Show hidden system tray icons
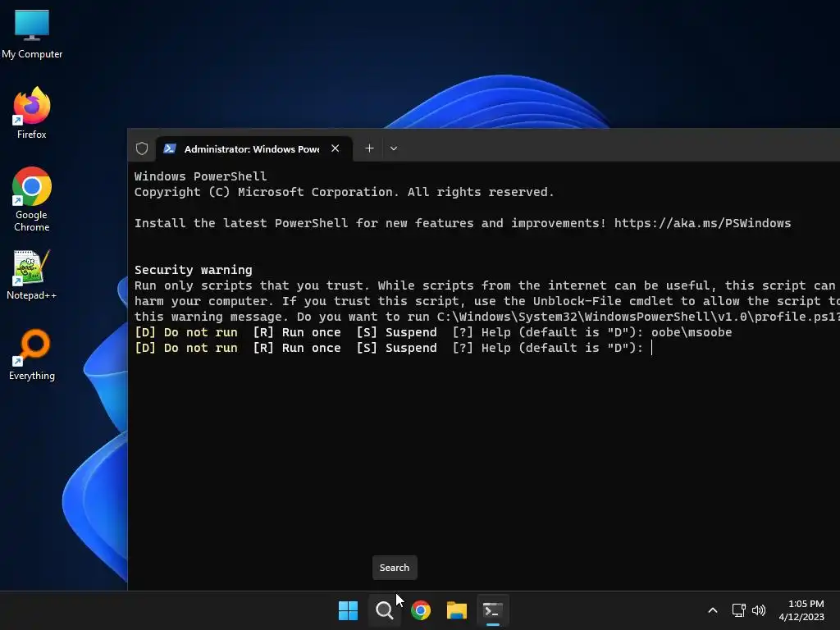840x630 pixels. (713, 610)
